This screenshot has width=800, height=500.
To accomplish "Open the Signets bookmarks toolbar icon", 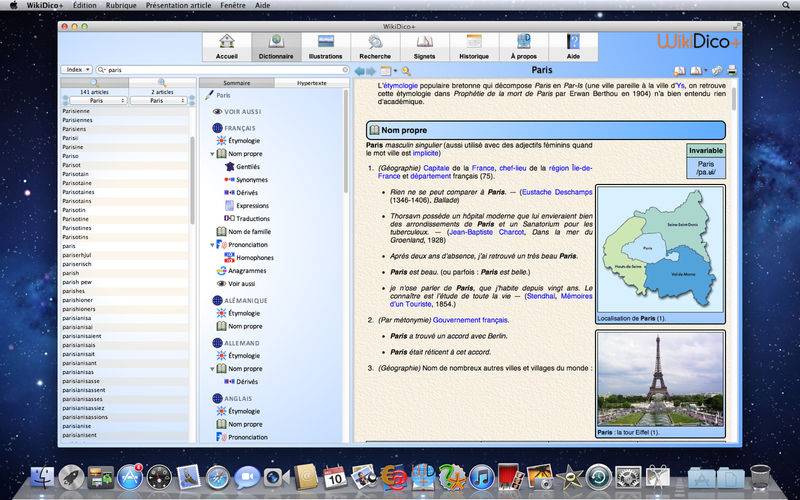I will [424, 47].
